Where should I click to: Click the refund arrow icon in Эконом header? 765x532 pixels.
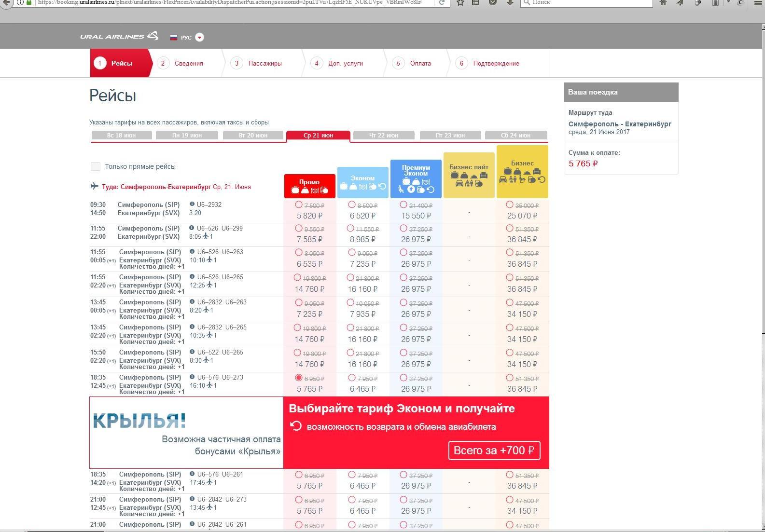[382, 186]
